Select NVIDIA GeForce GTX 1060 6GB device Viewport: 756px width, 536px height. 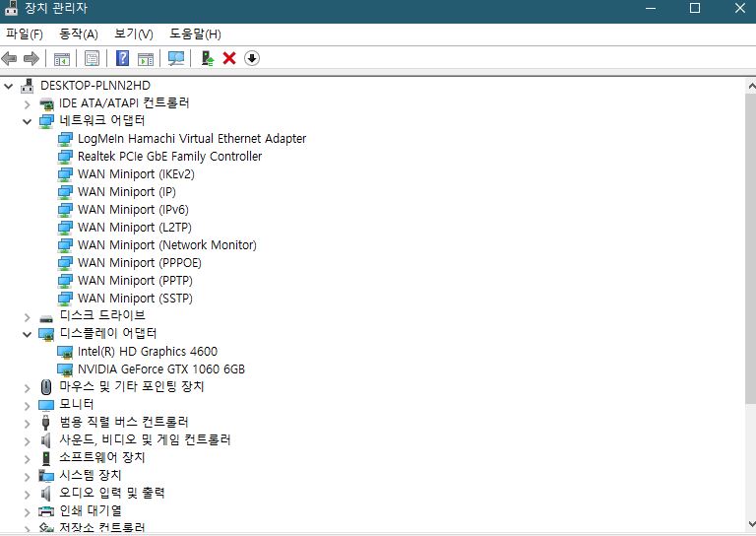point(160,369)
